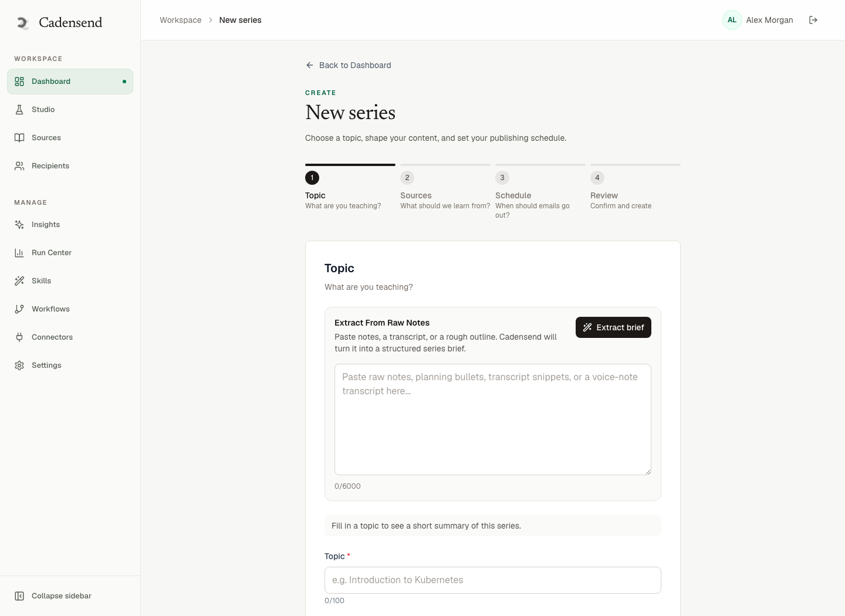Click the WORKSPACE section header

38,59
